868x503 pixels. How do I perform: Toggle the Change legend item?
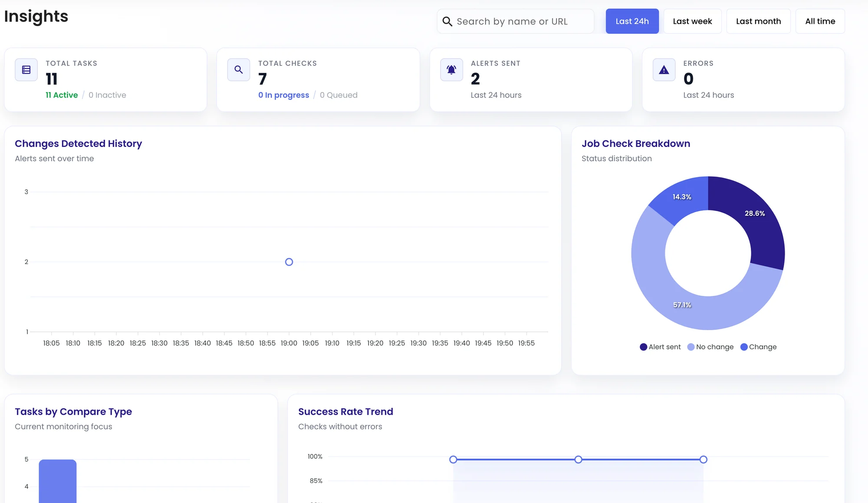[758, 347]
